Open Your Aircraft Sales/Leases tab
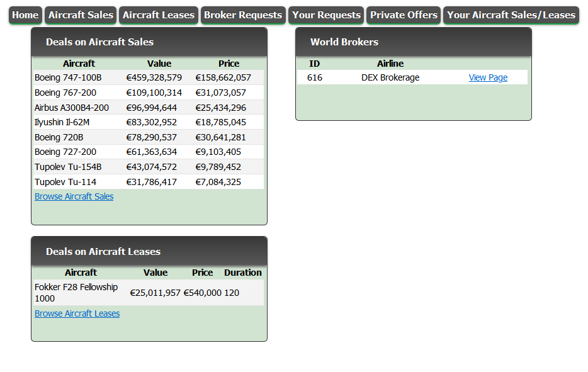The image size is (588, 372). 511,15
